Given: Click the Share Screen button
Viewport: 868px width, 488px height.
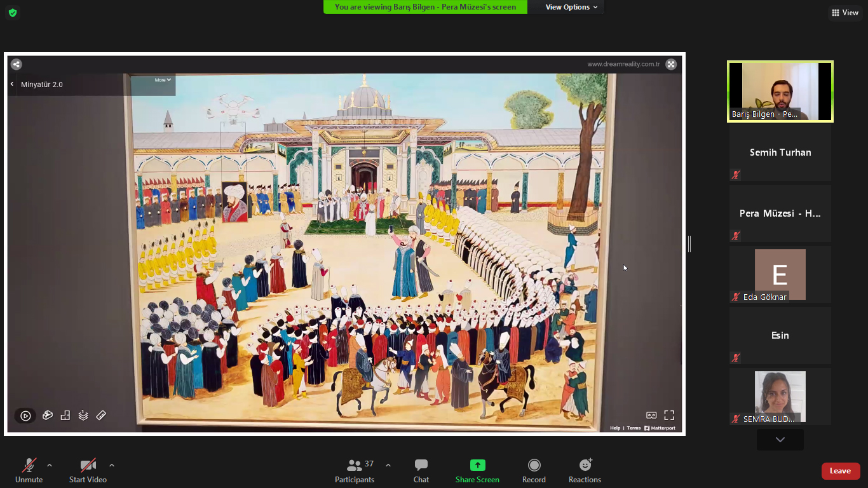Looking at the screenshot, I should tap(477, 471).
